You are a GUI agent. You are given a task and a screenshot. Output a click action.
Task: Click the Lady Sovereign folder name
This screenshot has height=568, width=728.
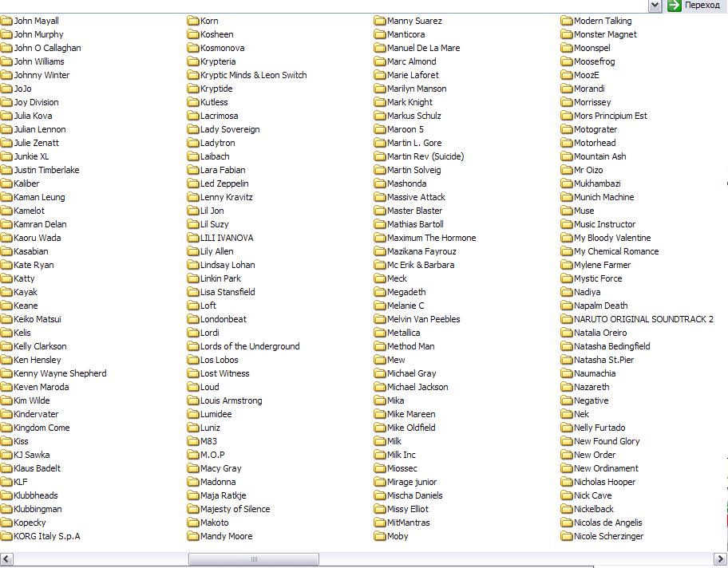click(x=230, y=129)
